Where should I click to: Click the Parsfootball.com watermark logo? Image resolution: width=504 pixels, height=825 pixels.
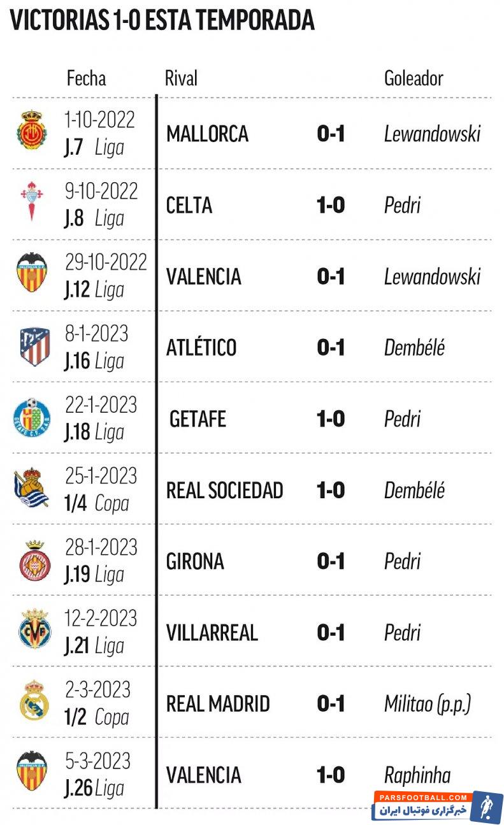click(438, 806)
